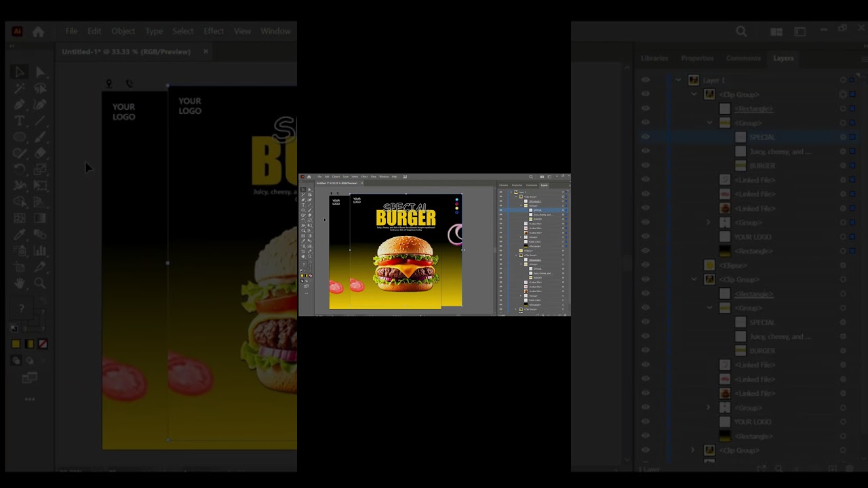
Task: Click the Gradient fill mode swatch
Action: tap(29, 344)
